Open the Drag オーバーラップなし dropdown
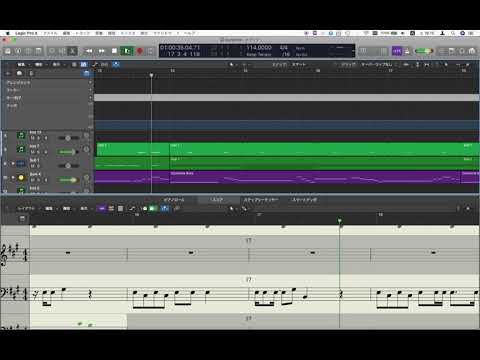The height and width of the screenshot is (360, 480). click(x=378, y=64)
